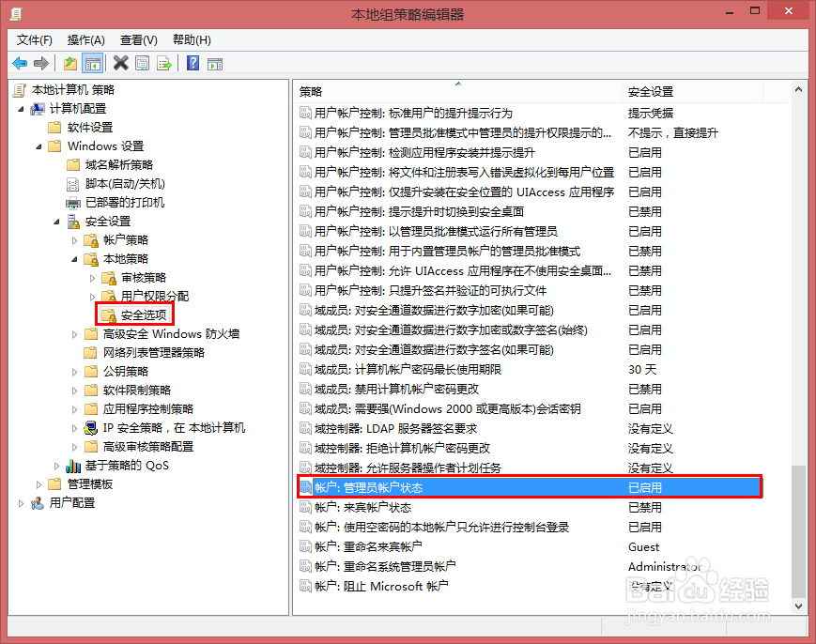Viewport: 816px width, 644px height.
Task: Click the Help question mark toolbar icon
Action: [x=192, y=63]
